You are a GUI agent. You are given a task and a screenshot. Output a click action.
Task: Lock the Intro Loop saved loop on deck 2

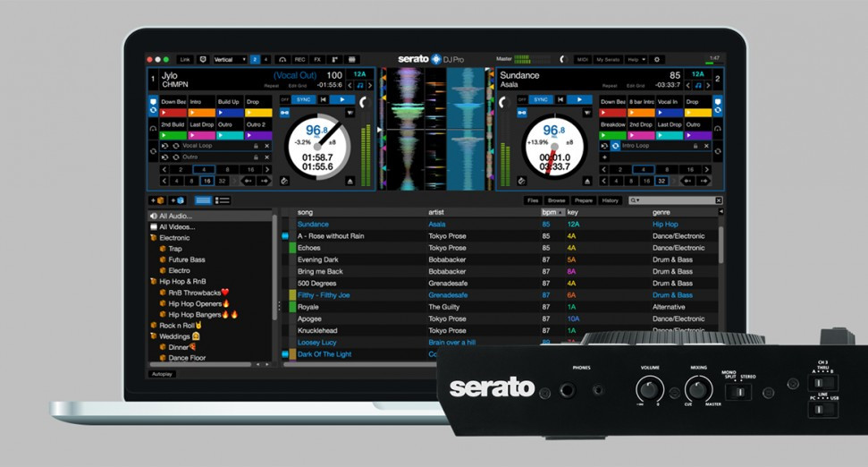(695, 146)
